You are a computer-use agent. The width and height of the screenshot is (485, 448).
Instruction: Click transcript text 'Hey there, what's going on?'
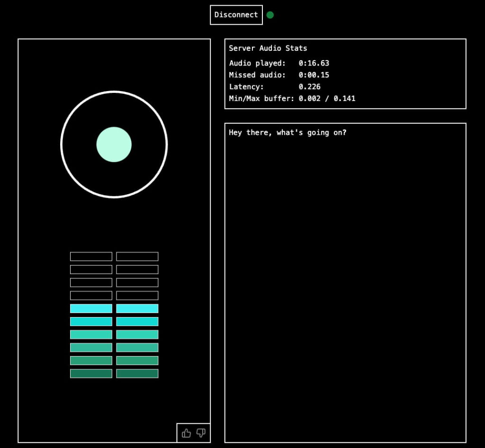point(287,133)
